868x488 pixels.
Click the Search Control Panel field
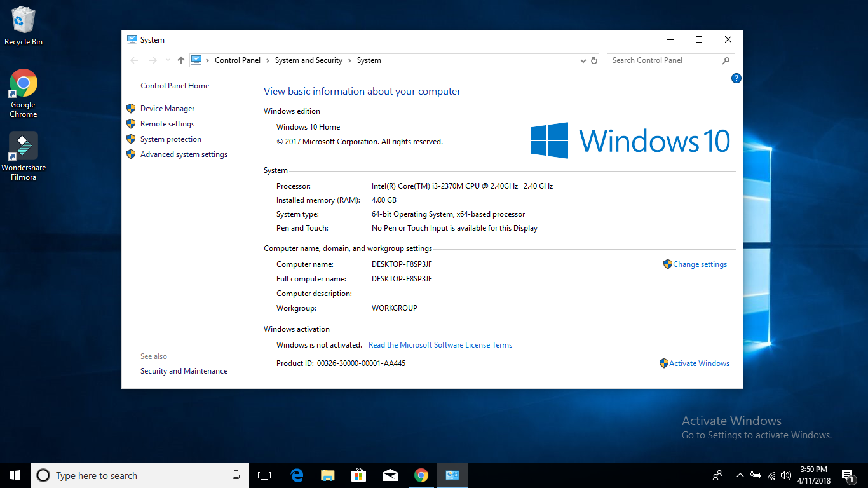coord(664,60)
